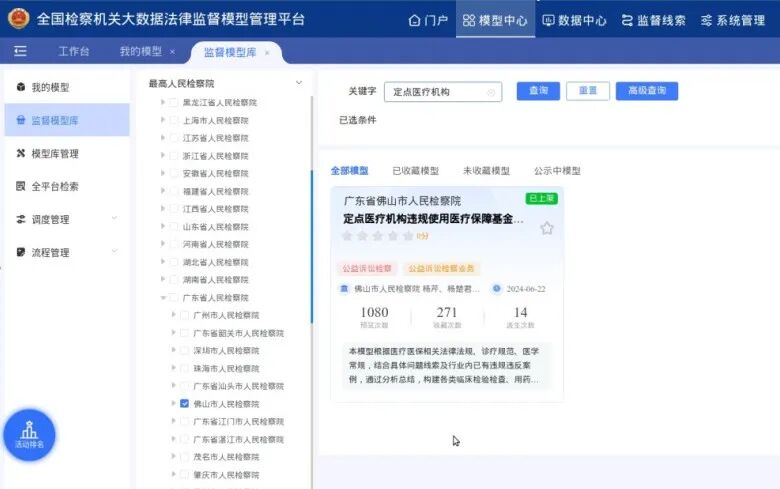Click the 调度管理 sidebar icon
Viewport: 780px width, 489px height.
(20, 219)
